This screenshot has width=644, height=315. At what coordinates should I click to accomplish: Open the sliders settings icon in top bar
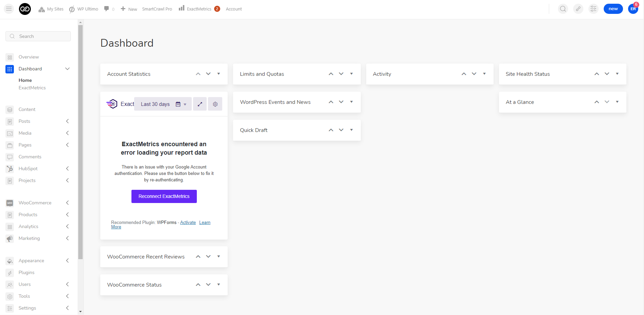click(593, 9)
